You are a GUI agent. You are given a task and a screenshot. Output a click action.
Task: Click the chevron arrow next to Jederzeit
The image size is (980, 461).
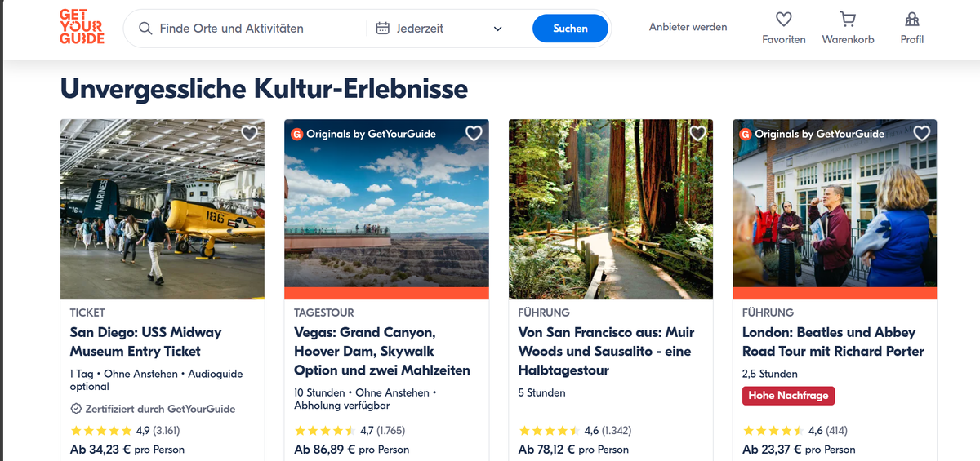point(498,29)
